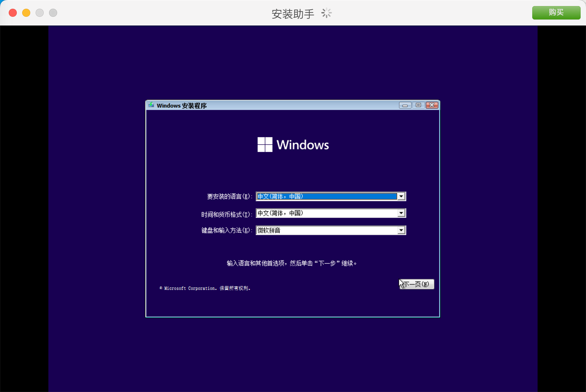586x392 pixels.
Task: Minimize the Windows 安装程序 dialog
Action: (405, 105)
